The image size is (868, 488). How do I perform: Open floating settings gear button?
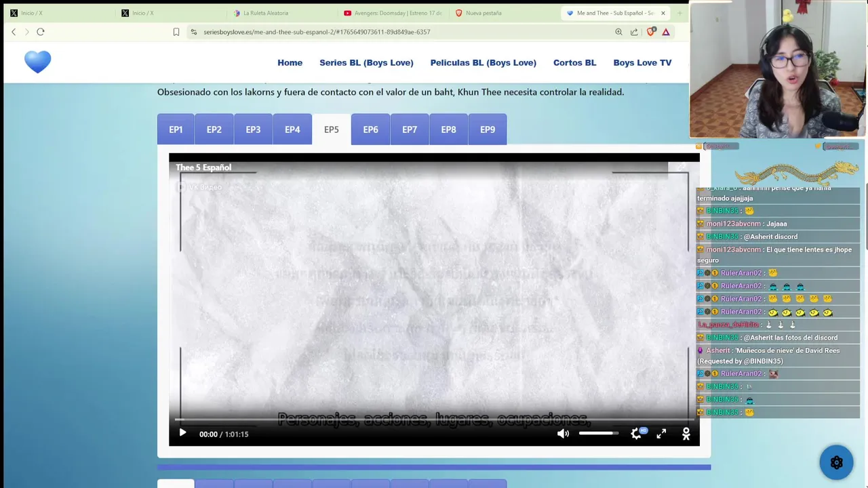836,462
